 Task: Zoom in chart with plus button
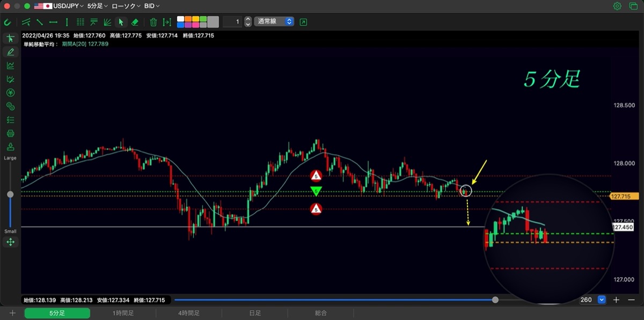click(617, 300)
